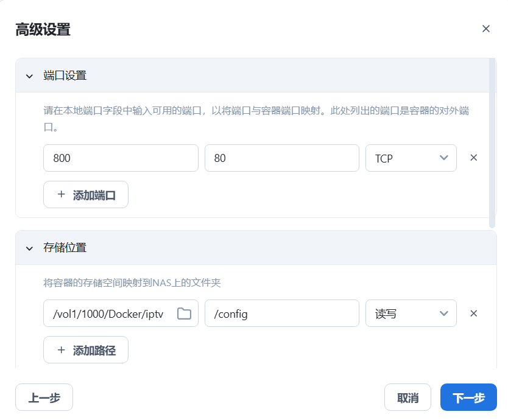
Task: Collapse the 存储位置 section
Action: pos(29,248)
